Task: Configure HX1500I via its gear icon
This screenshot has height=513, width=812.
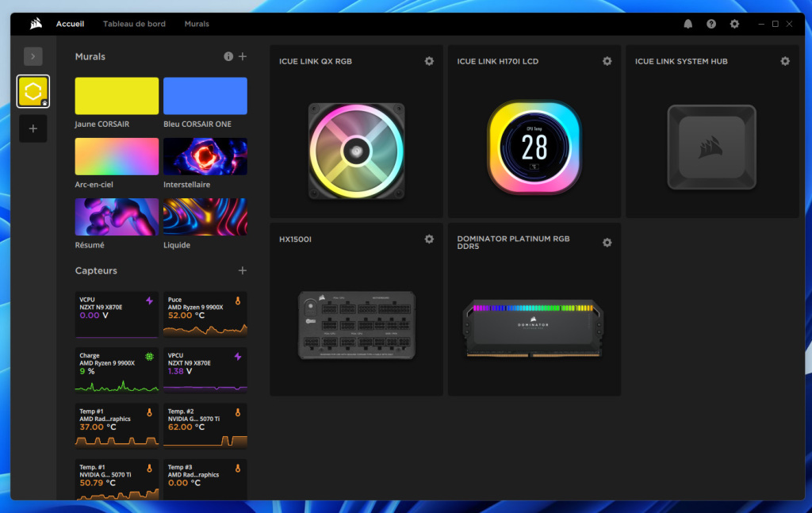Action: pos(429,239)
